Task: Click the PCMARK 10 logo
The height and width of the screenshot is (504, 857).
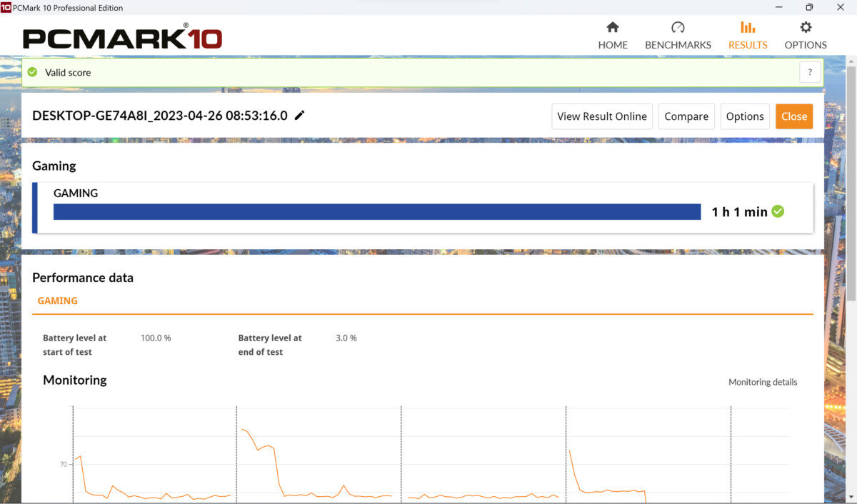Action: pyautogui.click(x=122, y=37)
